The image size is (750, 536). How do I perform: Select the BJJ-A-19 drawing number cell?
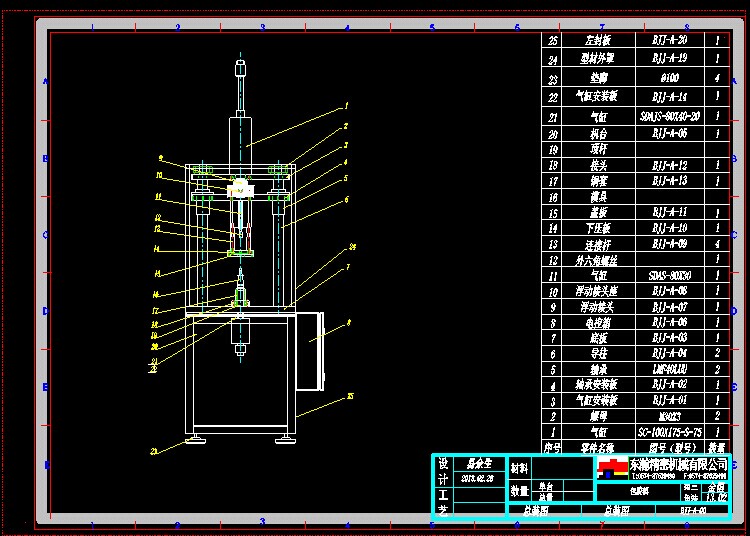[669, 57]
